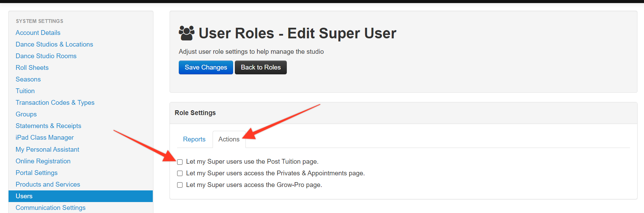
Task: Click the 'Let my Super users use the Post Tuition page' label
Action: point(252,162)
